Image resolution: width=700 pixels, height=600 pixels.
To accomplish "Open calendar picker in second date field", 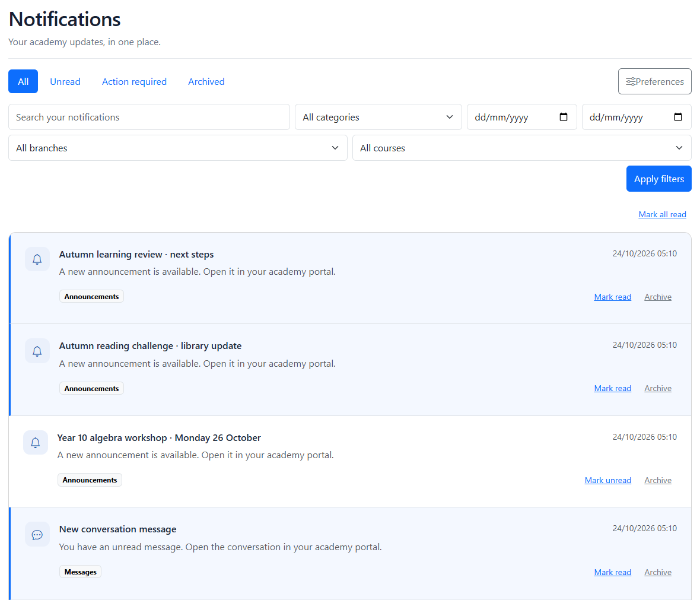I will (677, 117).
